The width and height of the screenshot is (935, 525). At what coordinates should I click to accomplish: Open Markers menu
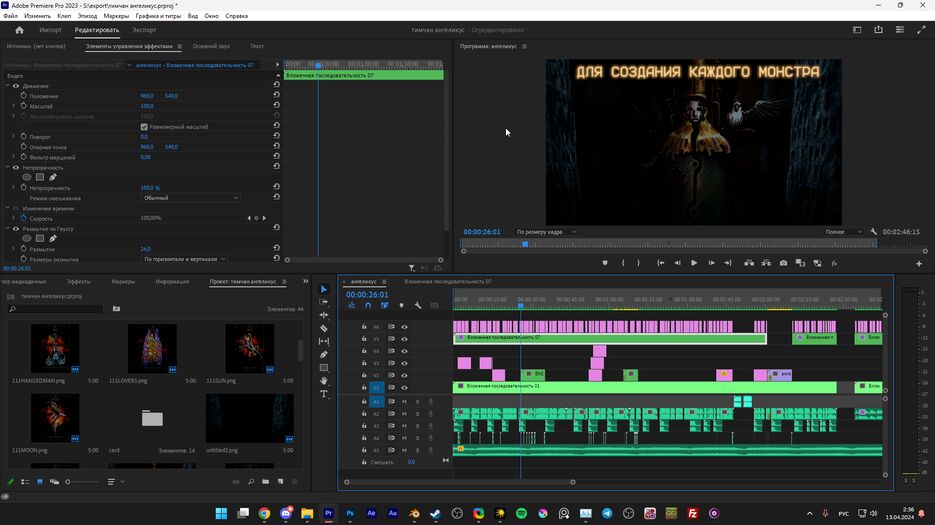[116, 16]
